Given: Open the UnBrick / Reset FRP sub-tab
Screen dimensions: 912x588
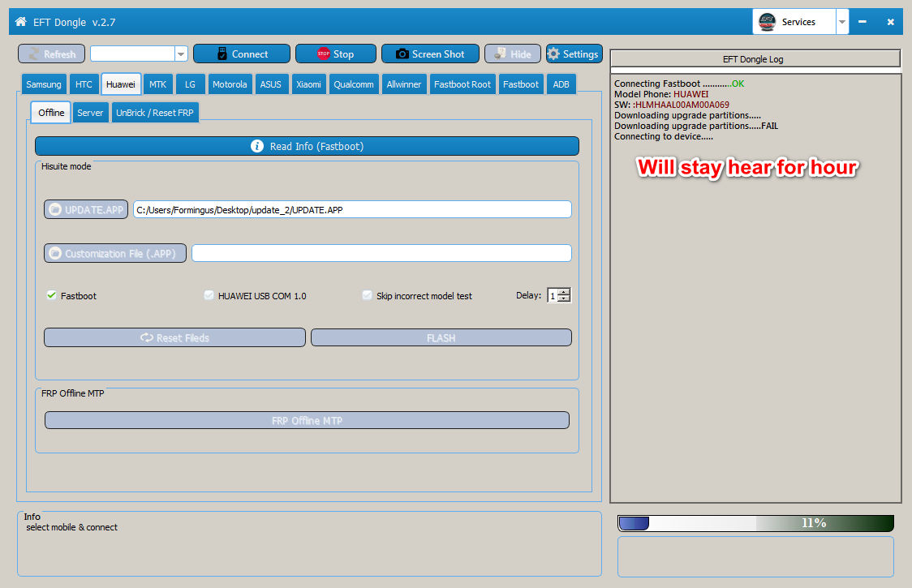Looking at the screenshot, I should [155, 113].
